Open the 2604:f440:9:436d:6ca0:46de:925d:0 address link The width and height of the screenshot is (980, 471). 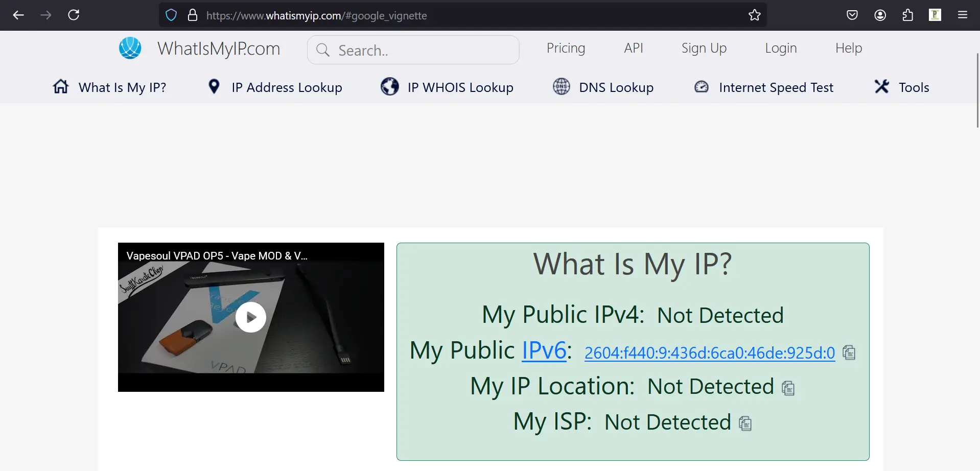tap(710, 353)
